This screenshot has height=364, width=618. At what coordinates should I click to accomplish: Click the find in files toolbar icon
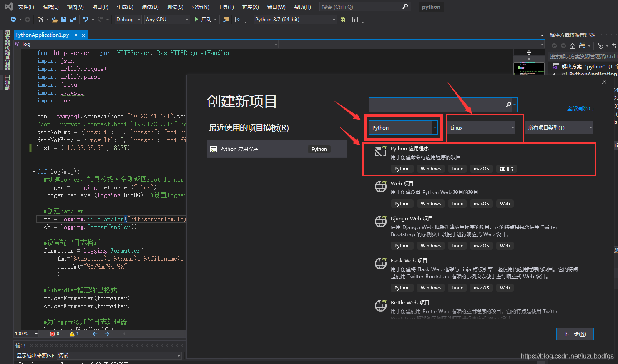coord(226,19)
